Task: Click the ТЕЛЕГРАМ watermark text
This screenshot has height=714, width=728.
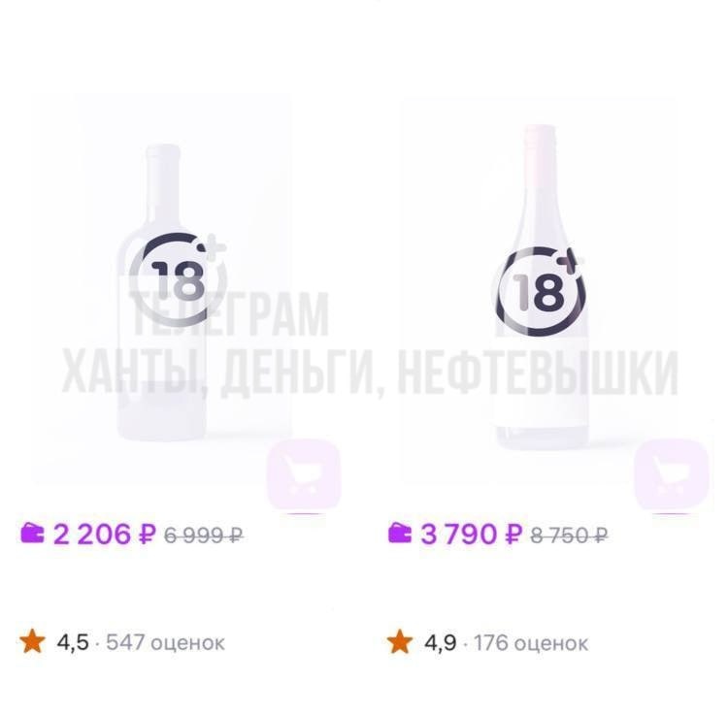Action: [x=230, y=314]
